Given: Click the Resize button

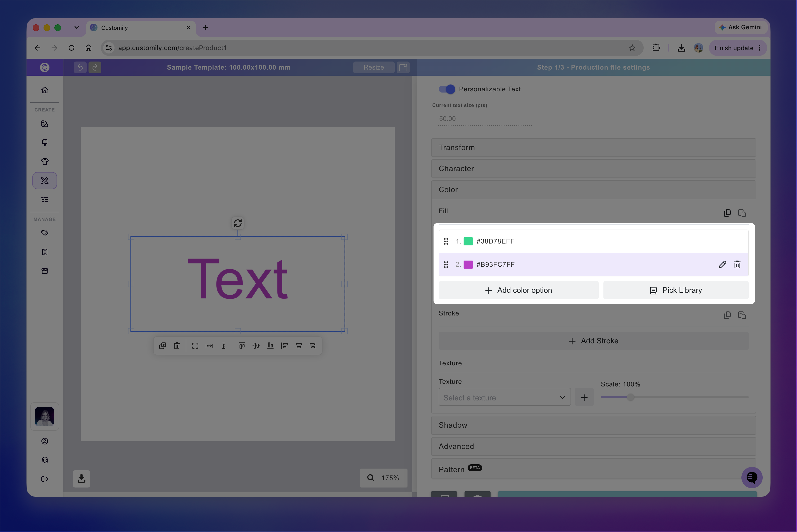Looking at the screenshot, I should tap(374, 67).
